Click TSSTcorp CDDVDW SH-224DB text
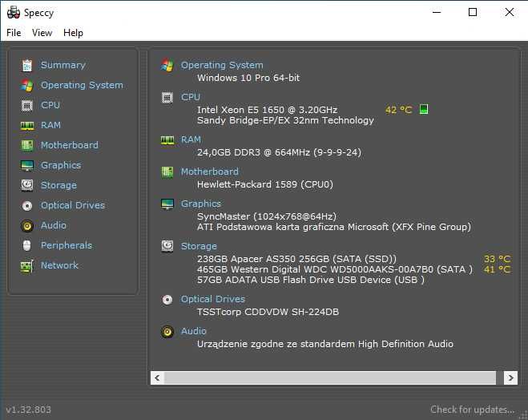The image size is (528, 420). 268,312
